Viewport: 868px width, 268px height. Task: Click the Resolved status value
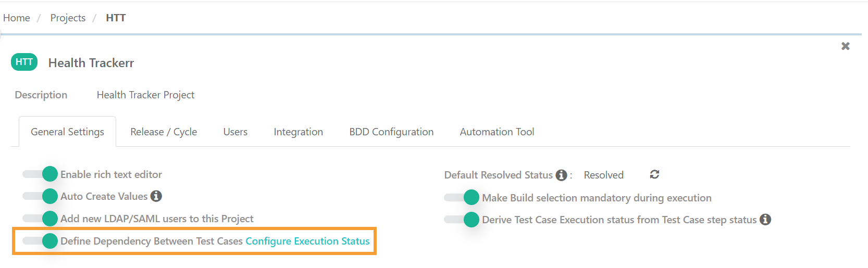coord(603,175)
